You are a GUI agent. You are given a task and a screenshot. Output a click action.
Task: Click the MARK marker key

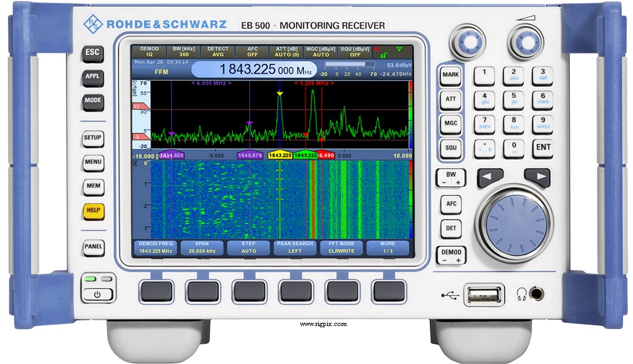pos(451,75)
